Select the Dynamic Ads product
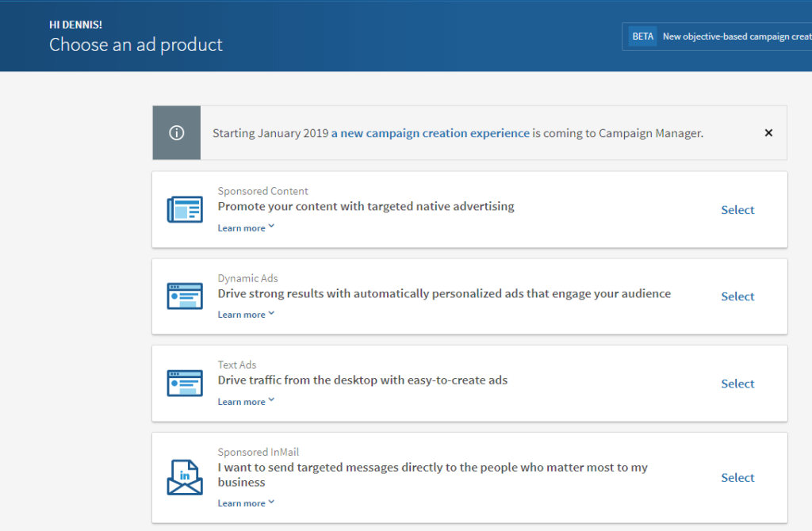The height and width of the screenshot is (531, 812). [737, 296]
